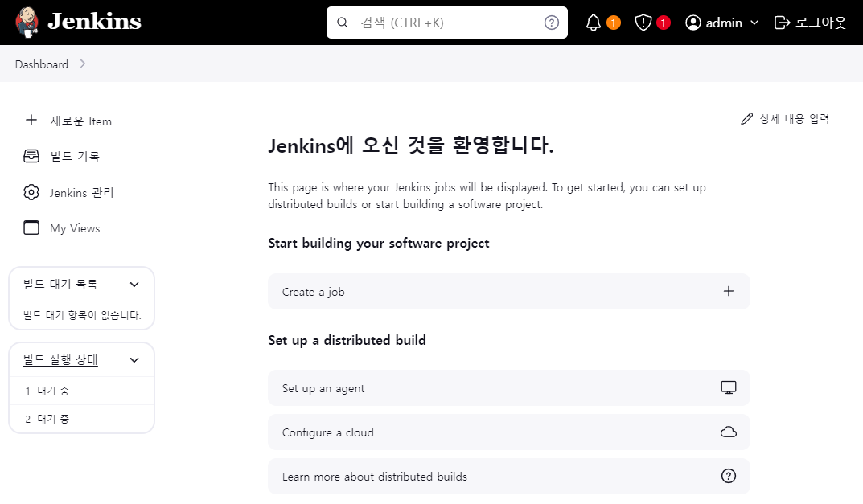The width and height of the screenshot is (863, 504).
Task: Open the admin user link
Action: coord(722,23)
